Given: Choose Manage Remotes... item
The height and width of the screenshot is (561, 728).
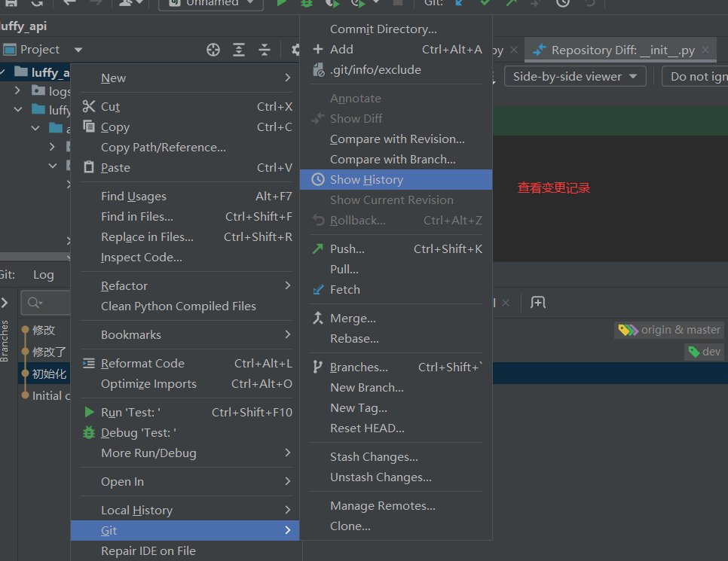Looking at the screenshot, I should pos(396,506).
